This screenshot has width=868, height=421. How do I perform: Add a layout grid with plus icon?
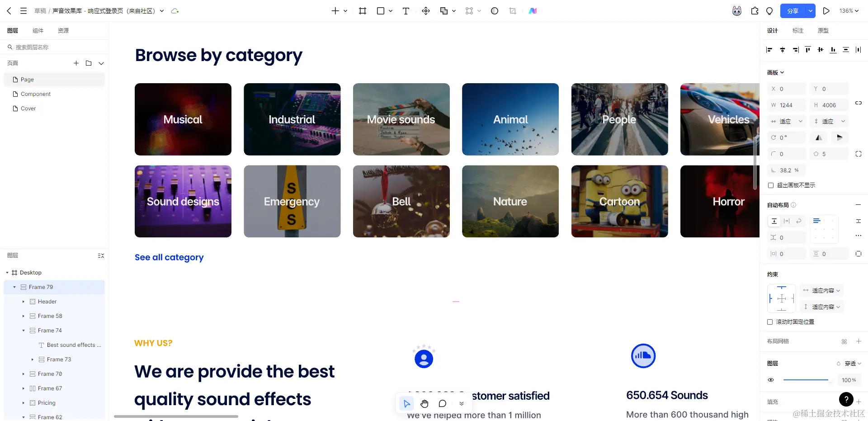tap(859, 341)
